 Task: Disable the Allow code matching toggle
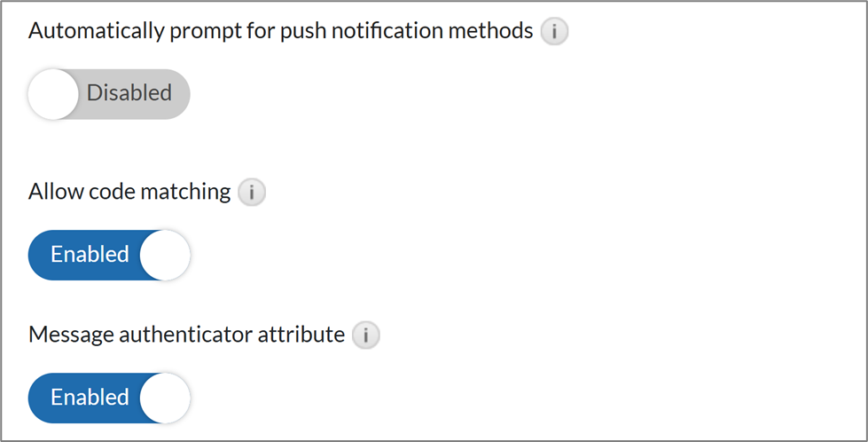pyautogui.click(x=109, y=255)
